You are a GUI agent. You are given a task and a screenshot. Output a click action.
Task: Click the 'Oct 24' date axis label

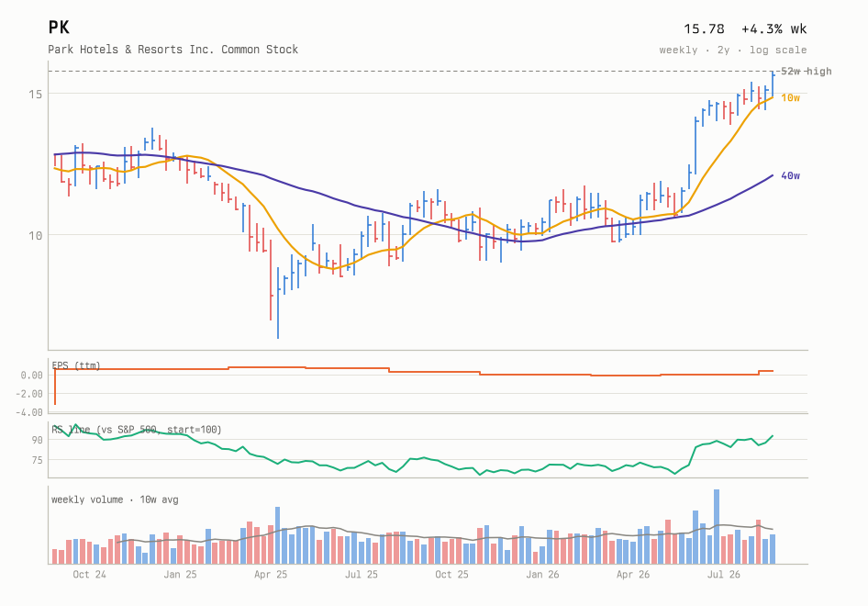[89, 575]
